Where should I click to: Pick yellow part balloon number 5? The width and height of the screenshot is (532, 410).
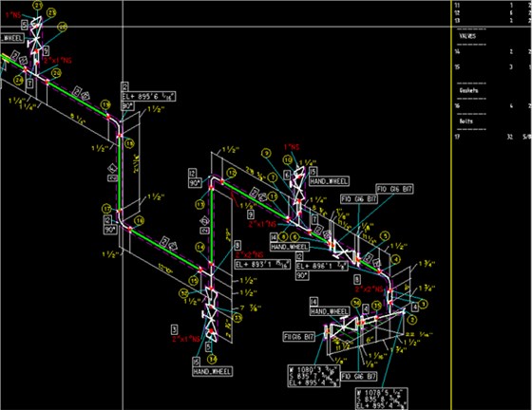tap(385, 235)
